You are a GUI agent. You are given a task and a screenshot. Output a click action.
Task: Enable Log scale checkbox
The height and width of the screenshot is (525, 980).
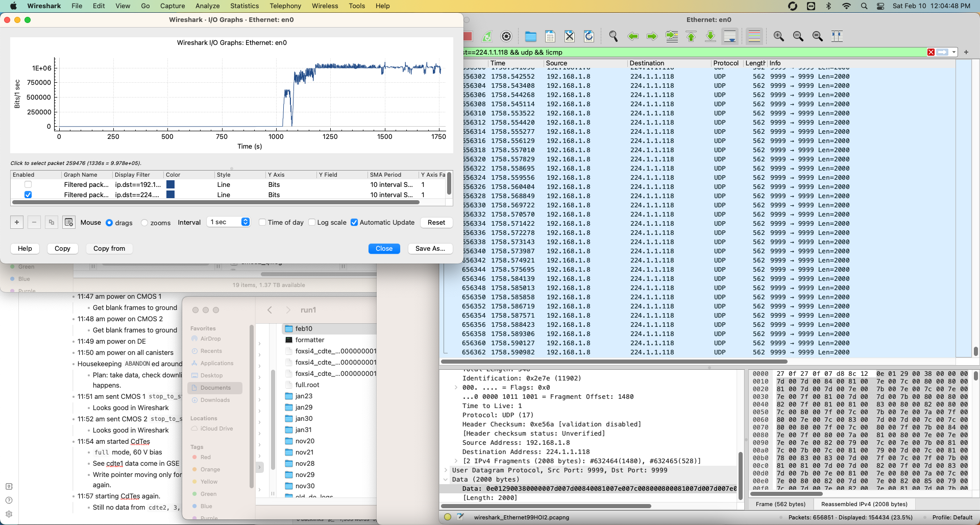point(312,222)
